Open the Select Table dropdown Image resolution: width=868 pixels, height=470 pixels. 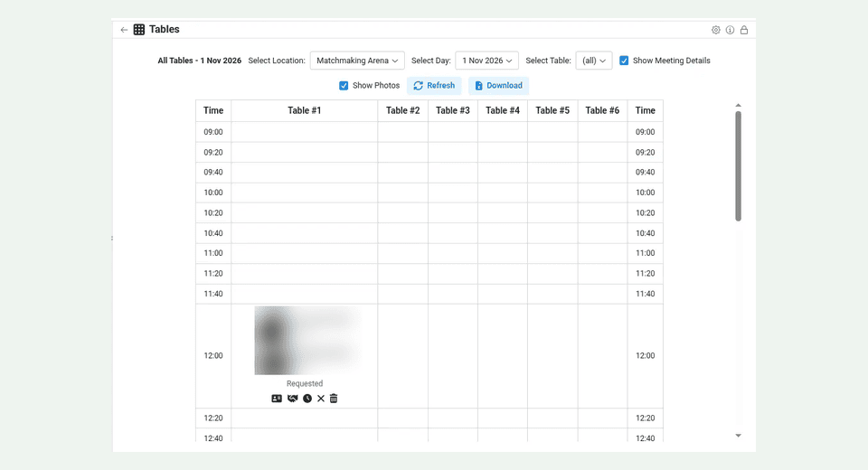594,61
